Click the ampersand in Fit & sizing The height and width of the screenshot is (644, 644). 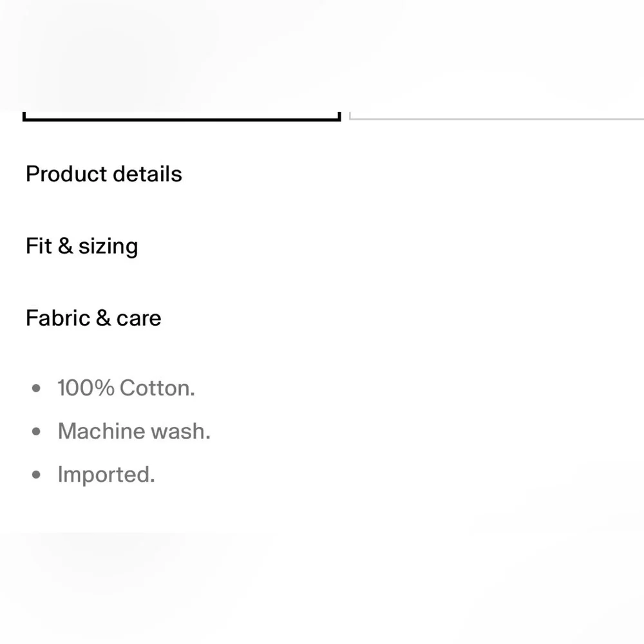point(65,245)
